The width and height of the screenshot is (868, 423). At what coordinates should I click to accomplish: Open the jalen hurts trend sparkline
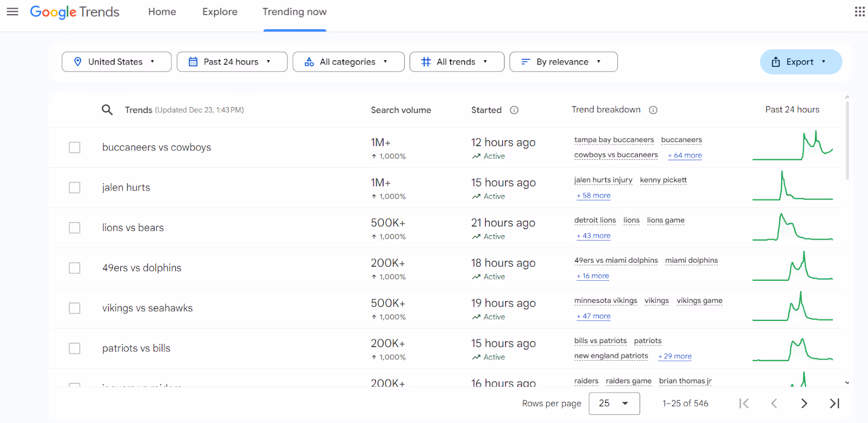(793, 186)
